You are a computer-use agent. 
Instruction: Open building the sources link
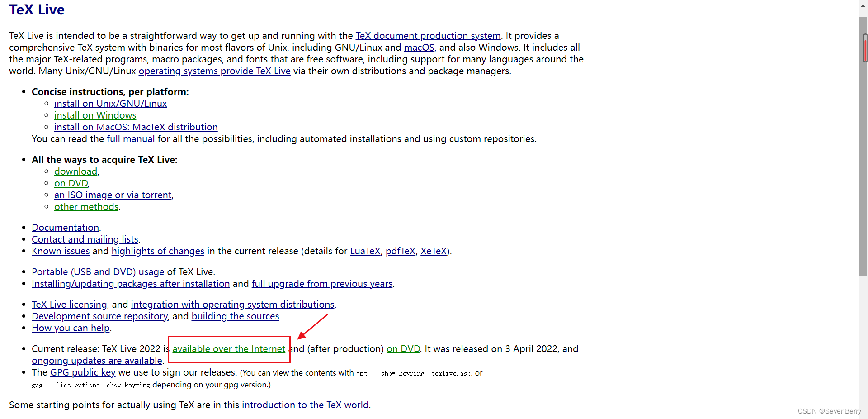point(235,316)
